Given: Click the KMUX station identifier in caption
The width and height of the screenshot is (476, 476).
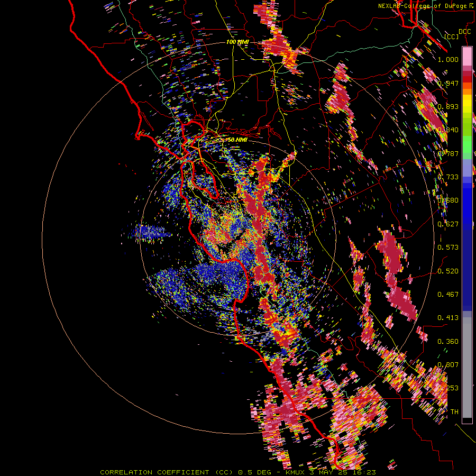Looking at the screenshot, I should [295, 472].
